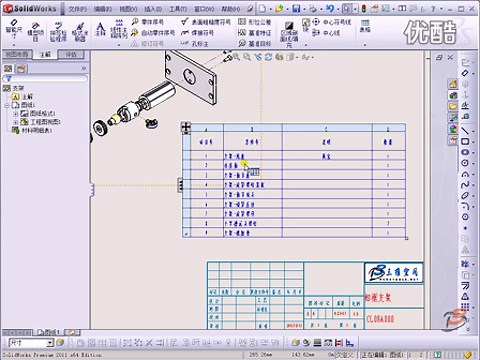Expand the panel with double chevron

[83, 69]
